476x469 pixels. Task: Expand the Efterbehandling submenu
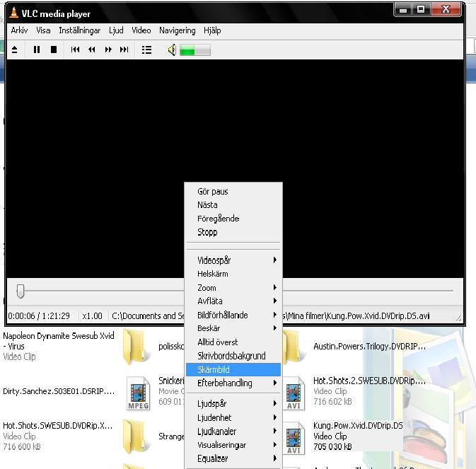click(x=233, y=383)
